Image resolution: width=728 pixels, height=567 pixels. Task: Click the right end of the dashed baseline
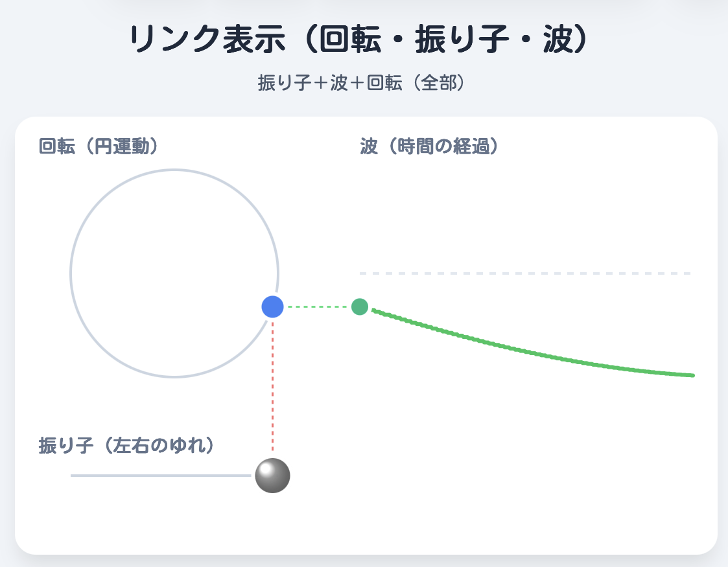point(688,273)
